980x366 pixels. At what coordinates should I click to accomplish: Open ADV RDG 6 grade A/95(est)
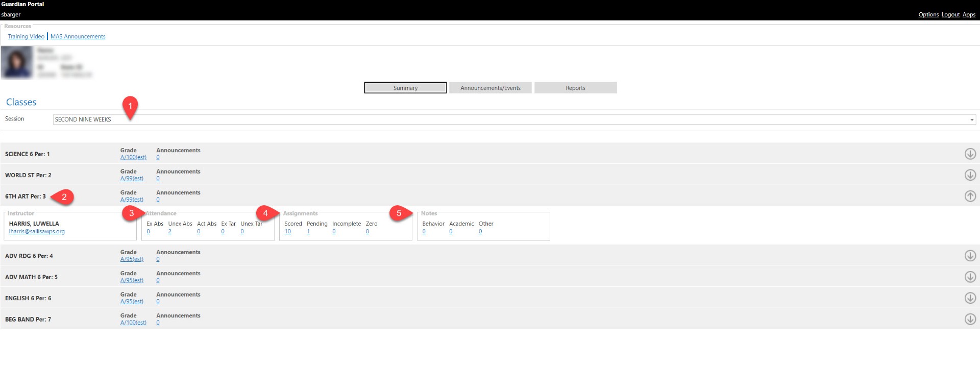point(132,259)
